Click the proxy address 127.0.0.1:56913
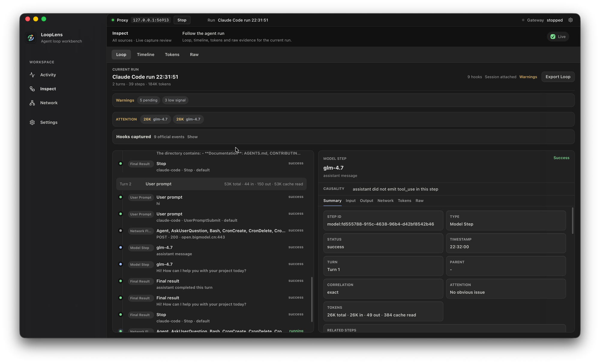This screenshot has height=364, width=600. pos(151,20)
